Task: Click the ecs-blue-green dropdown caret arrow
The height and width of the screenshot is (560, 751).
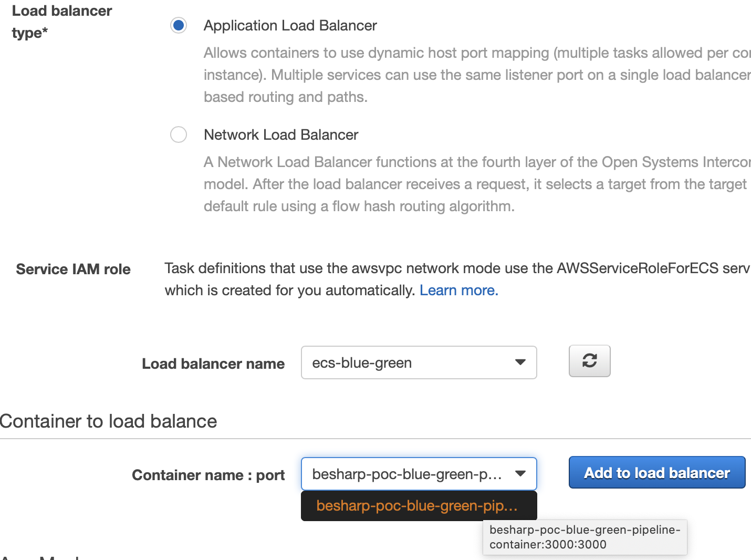Action: [520, 362]
